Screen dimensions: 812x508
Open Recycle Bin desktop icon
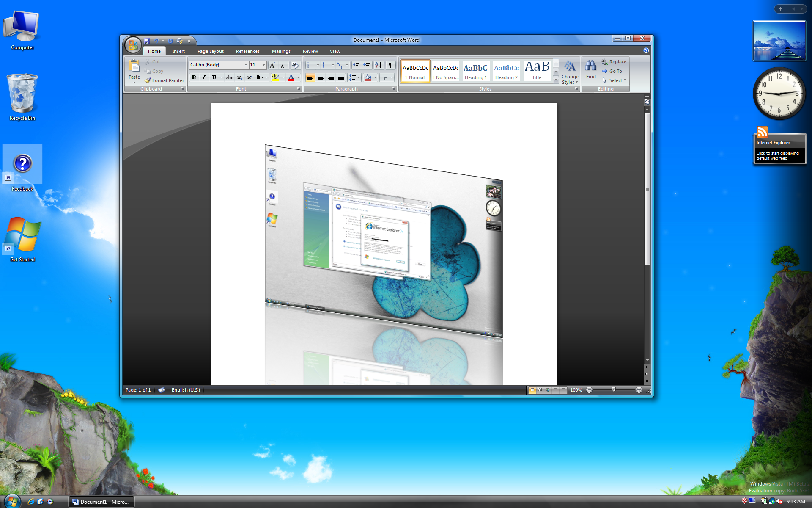22,97
